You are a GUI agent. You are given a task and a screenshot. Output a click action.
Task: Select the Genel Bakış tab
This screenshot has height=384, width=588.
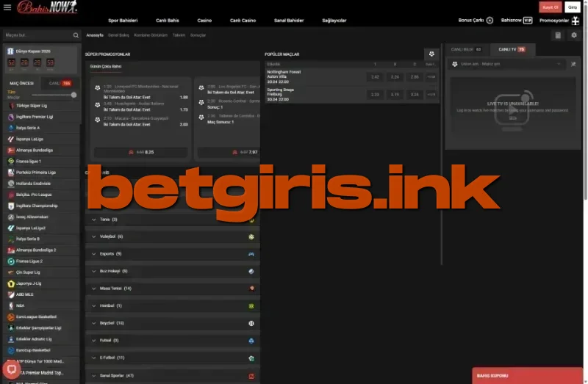(118, 35)
